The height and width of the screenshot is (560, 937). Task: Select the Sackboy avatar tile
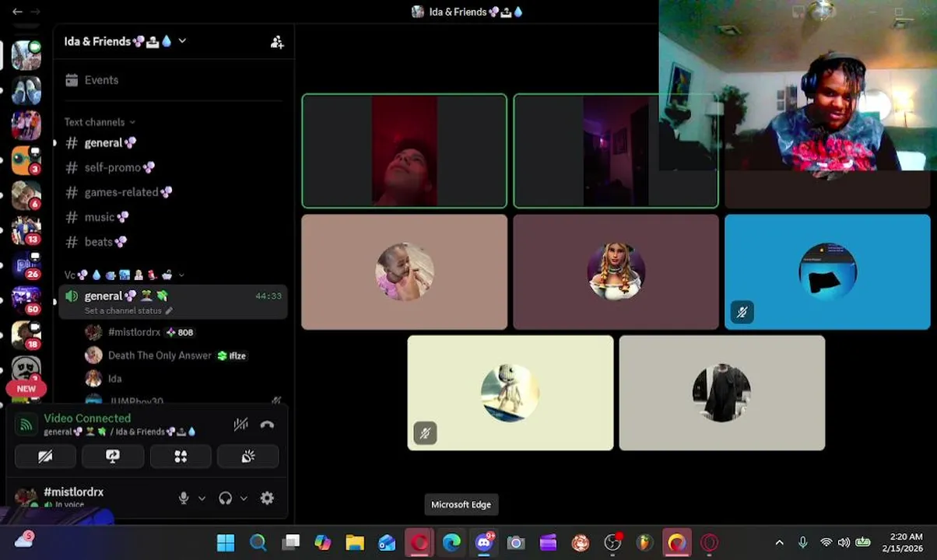511,393
